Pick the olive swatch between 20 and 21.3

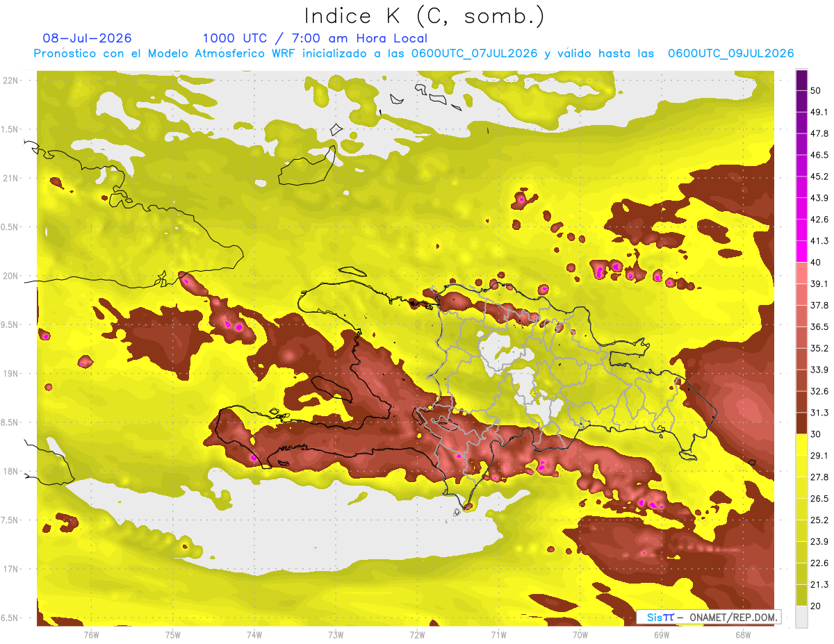click(802, 595)
